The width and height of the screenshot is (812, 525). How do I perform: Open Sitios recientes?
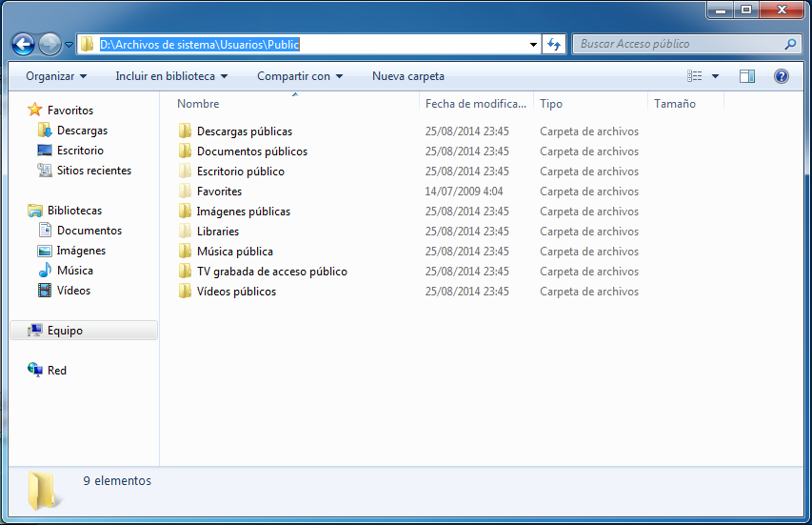84,170
